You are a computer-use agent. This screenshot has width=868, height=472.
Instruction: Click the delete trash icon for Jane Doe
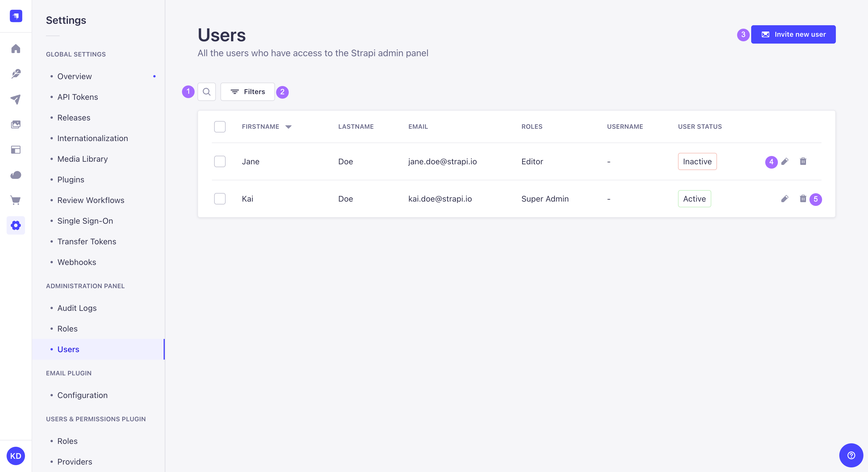tap(803, 162)
